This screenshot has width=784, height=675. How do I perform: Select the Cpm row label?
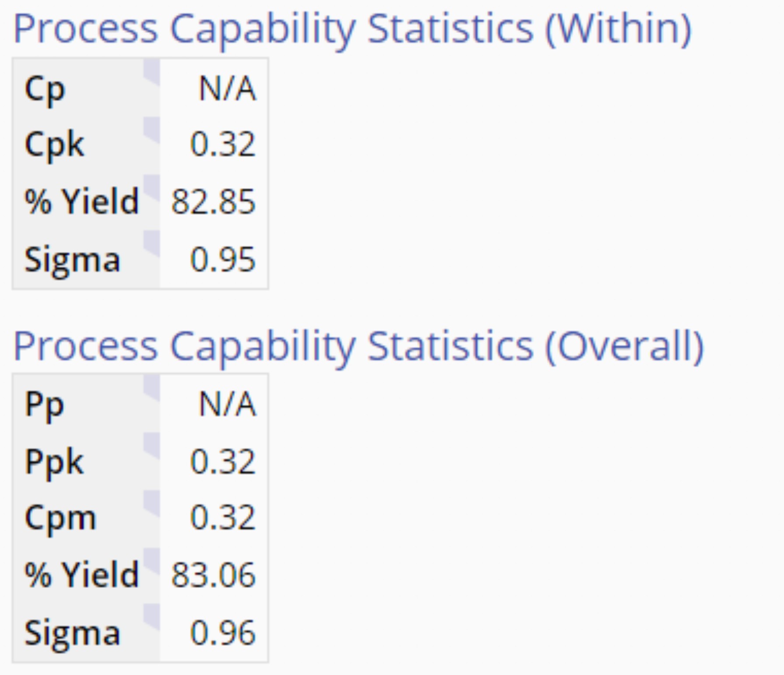coord(60,518)
